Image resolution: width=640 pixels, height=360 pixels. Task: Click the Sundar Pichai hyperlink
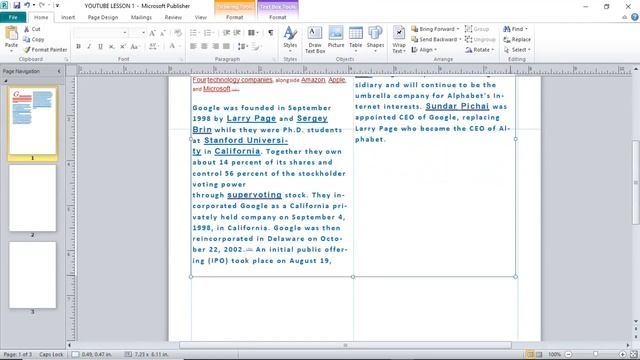pyautogui.click(x=457, y=106)
